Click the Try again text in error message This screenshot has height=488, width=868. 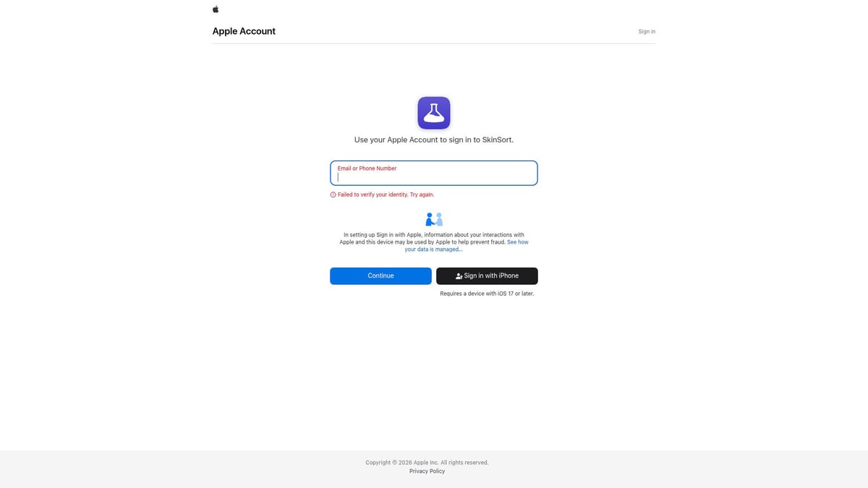[422, 195]
